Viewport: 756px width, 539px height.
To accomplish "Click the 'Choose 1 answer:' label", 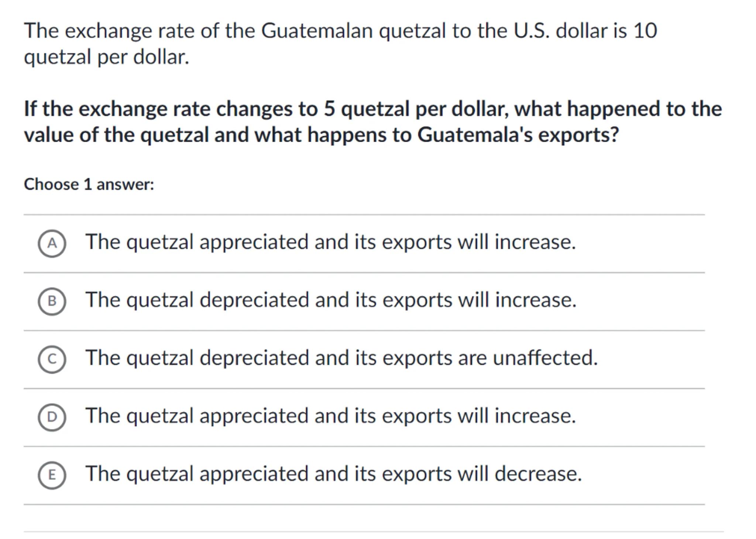I will (89, 184).
